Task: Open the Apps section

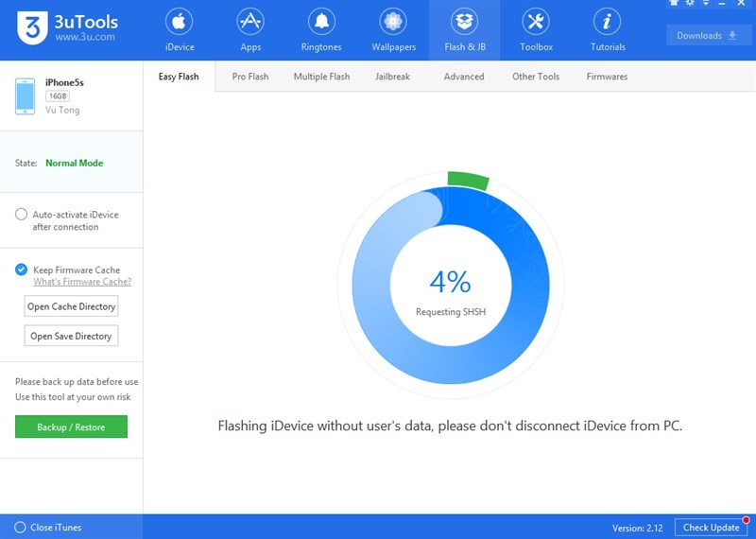Action: [250, 30]
